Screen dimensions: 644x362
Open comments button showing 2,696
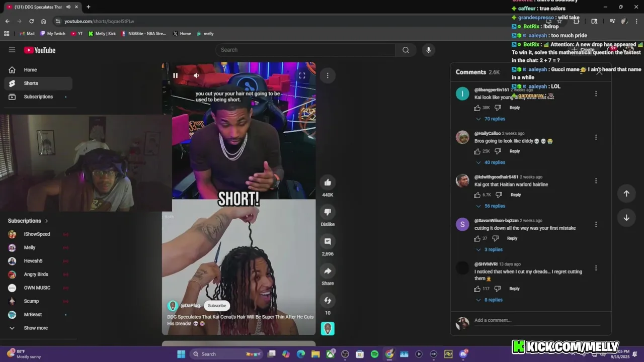328,241
